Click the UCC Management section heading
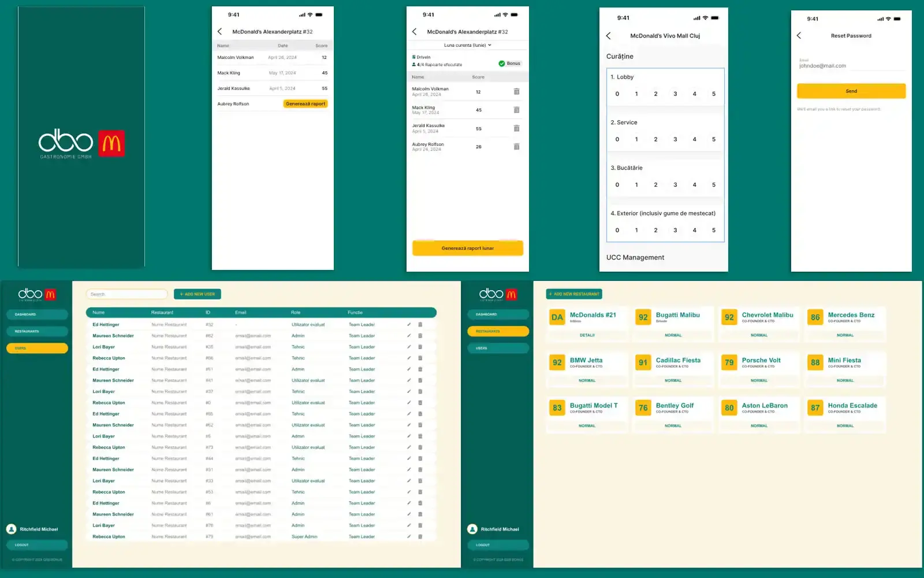 [x=635, y=258]
